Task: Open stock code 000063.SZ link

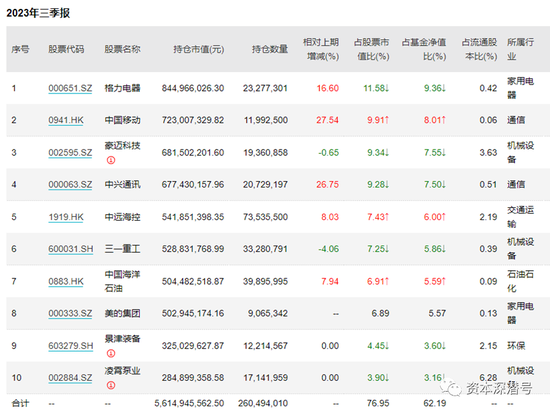Action: tap(70, 184)
